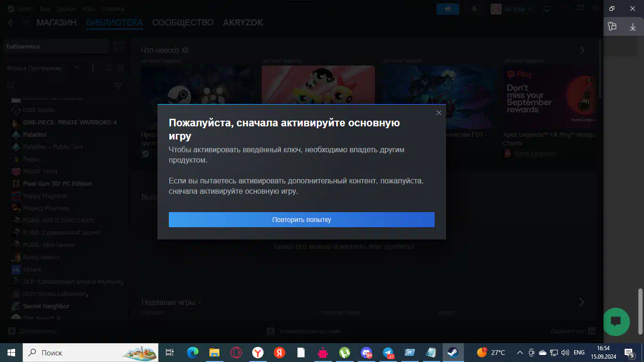Click the sort order arrow icon
This screenshot has width=644, height=362.
point(92,68)
